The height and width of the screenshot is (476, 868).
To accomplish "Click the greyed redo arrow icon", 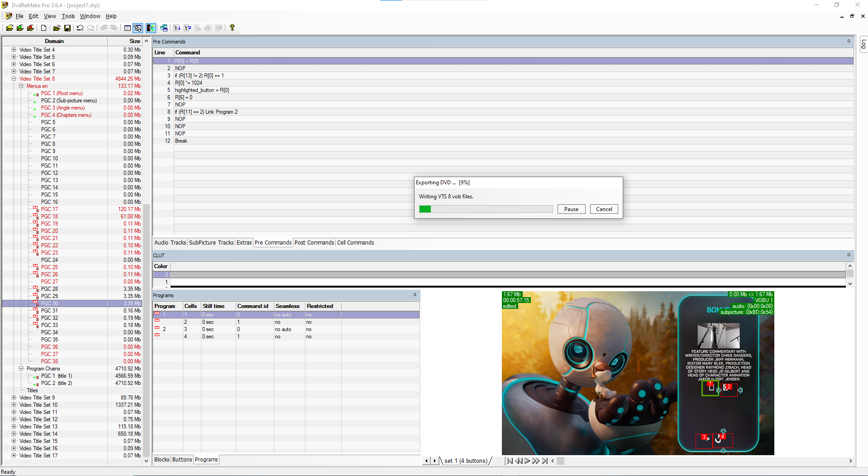I will coord(91,28).
